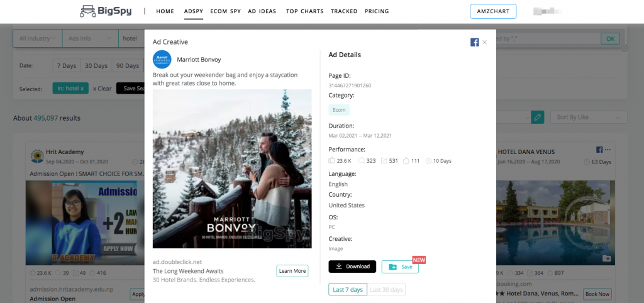Click the Learn More button

click(x=292, y=271)
